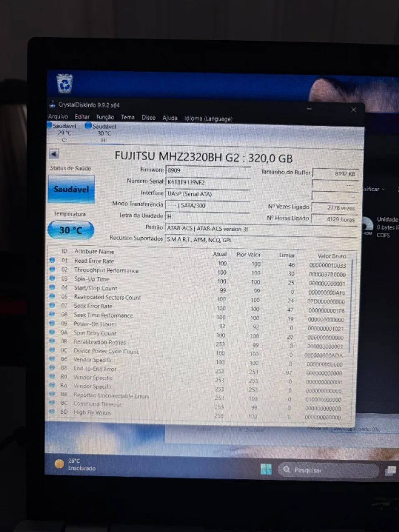
Task: Click status dot for Command Timeout
Action: point(52,402)
